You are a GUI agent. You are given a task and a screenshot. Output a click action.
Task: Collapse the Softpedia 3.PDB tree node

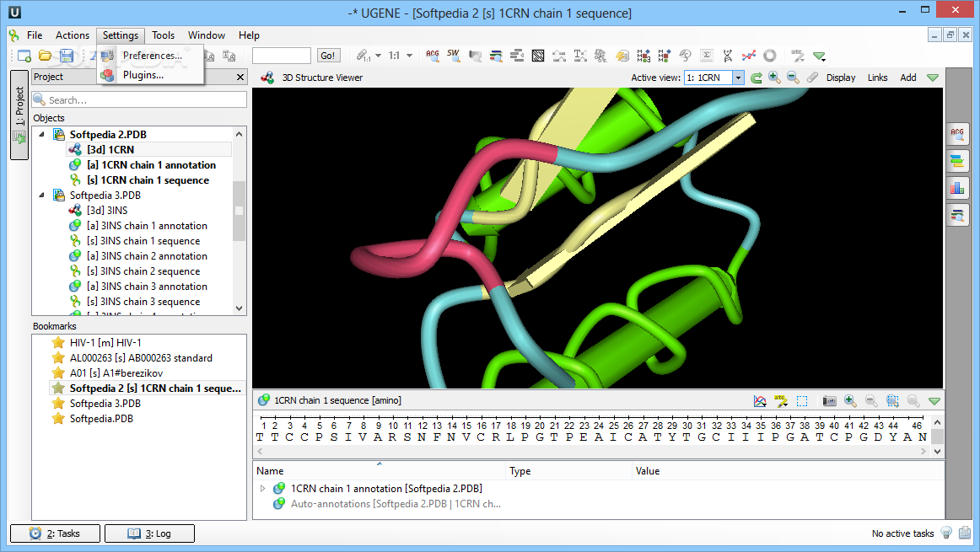(42, 195)
